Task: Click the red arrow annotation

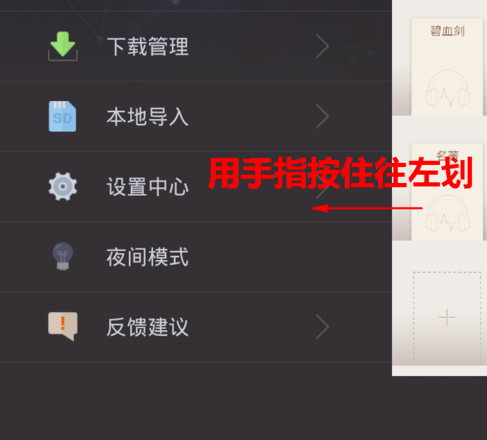Action: click(367, 208)
